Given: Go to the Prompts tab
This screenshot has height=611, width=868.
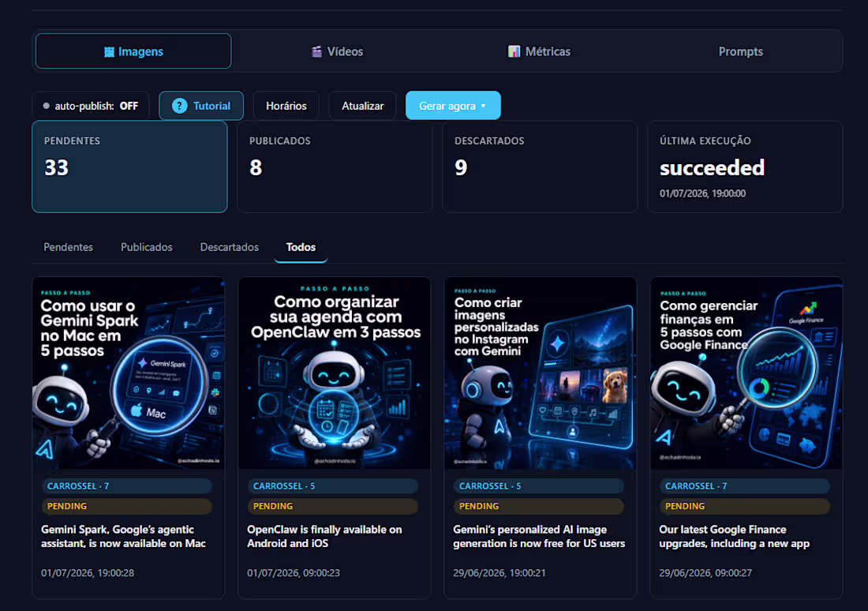Looking at the screenshot, I should (x=740, y=51).
